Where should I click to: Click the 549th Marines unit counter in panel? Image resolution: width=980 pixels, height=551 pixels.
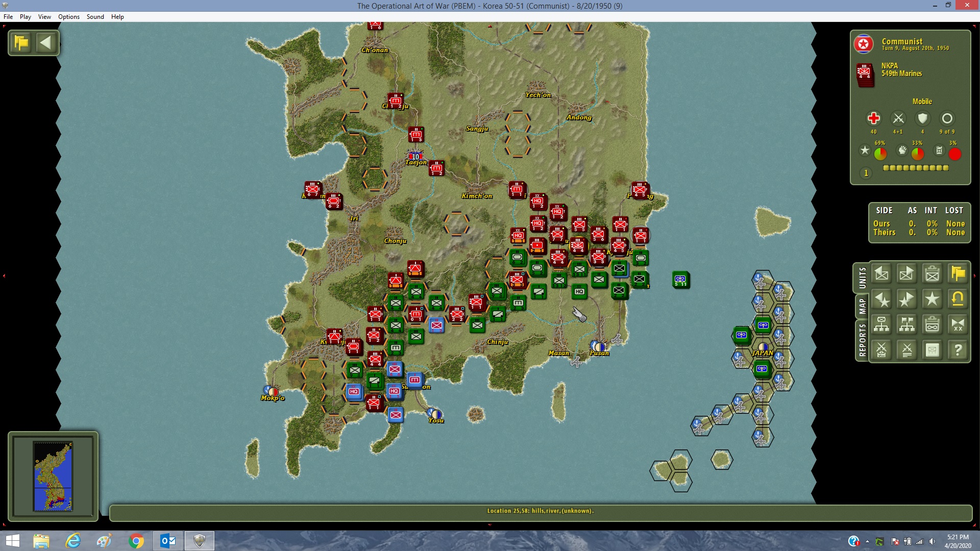pos(865,74)
